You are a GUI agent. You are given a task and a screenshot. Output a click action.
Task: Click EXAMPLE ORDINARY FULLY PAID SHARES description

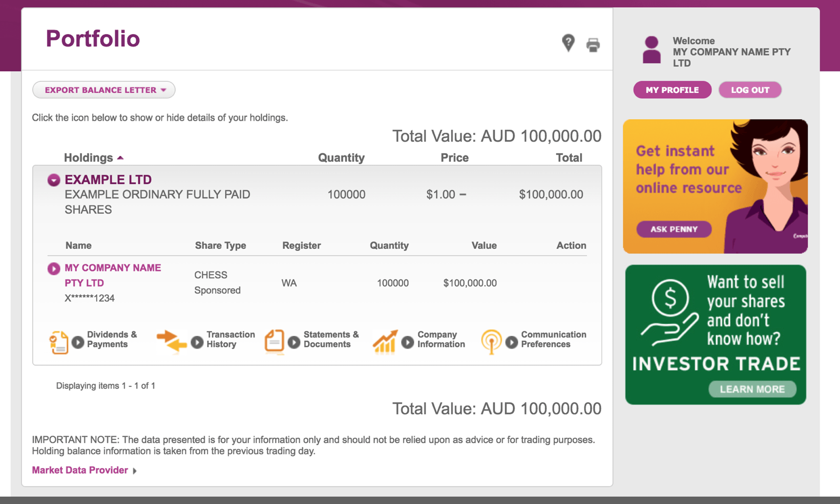(x=157, y=202)
